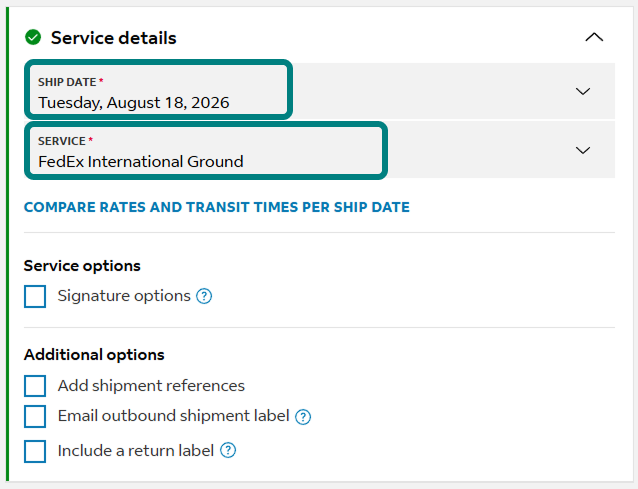Click the Additional options heading
The image size is (638, 489).
(x=94, y=355)
